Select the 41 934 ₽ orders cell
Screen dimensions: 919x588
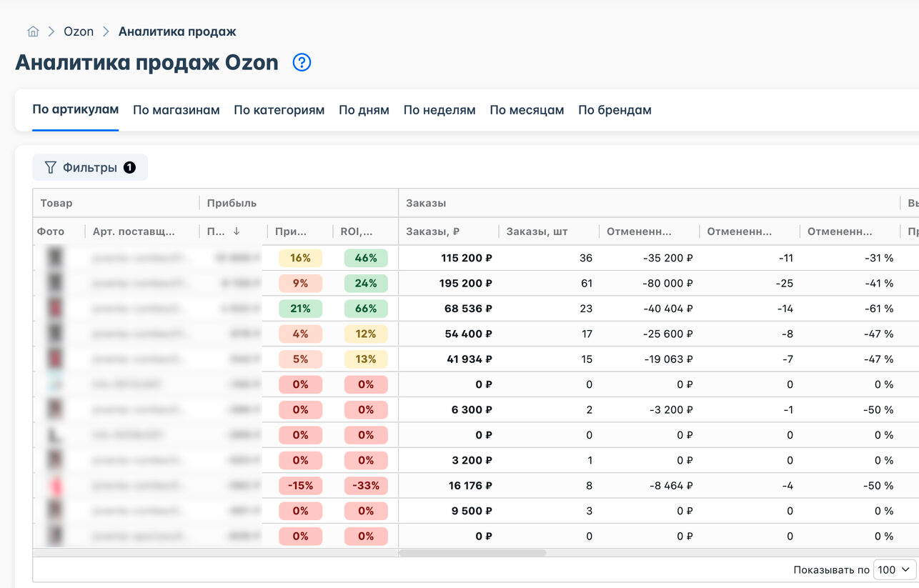pos(449,359)
